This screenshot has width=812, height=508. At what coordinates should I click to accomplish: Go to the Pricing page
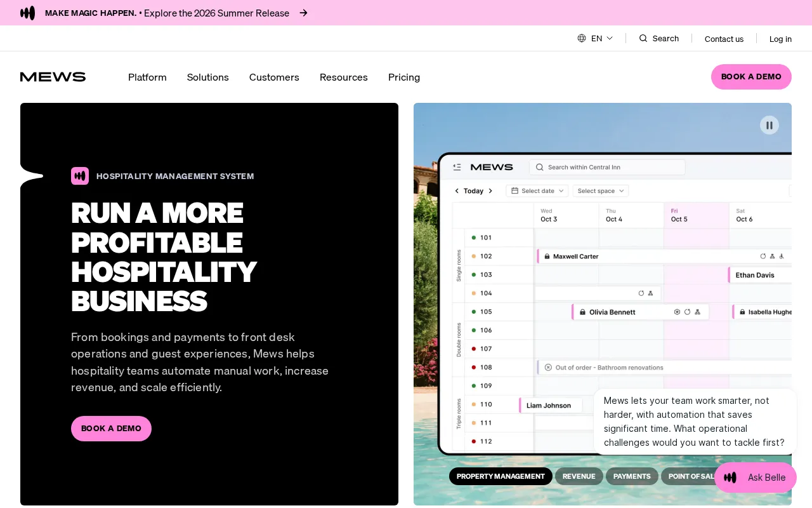(x=404, y=77)
